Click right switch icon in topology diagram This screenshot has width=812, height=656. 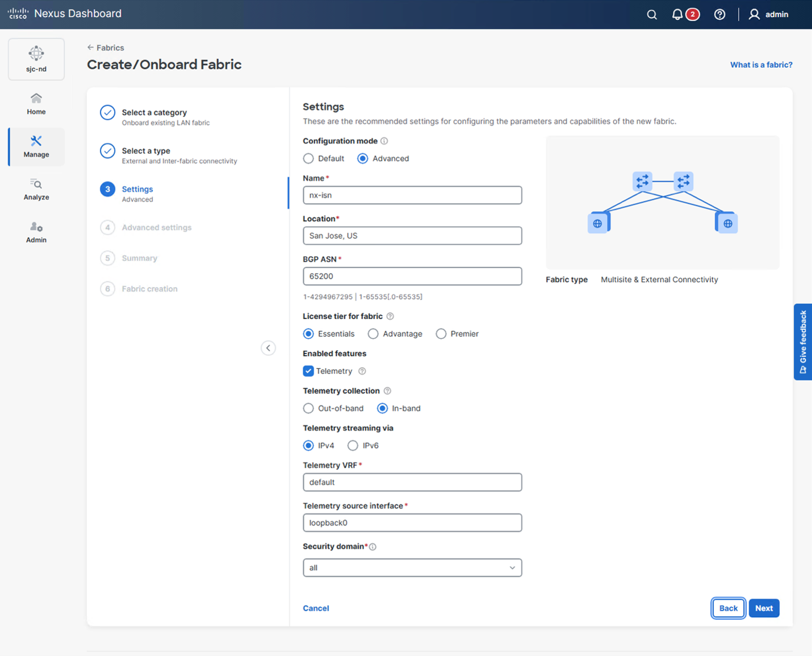click(684, 182)
